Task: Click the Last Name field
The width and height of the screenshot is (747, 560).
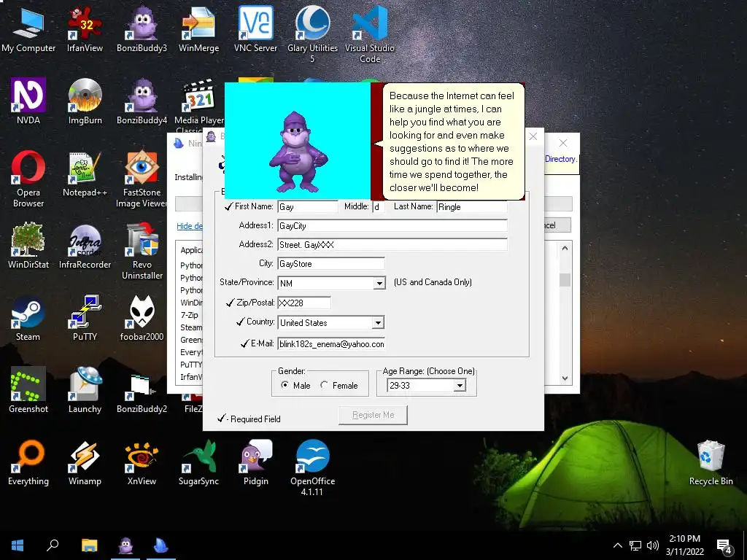Action: coord(472,206)
